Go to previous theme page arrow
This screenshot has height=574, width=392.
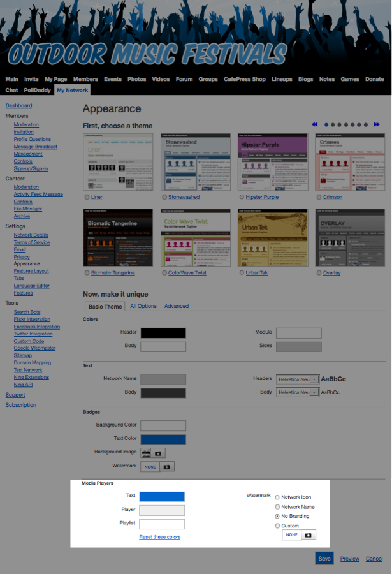[315, 125]
